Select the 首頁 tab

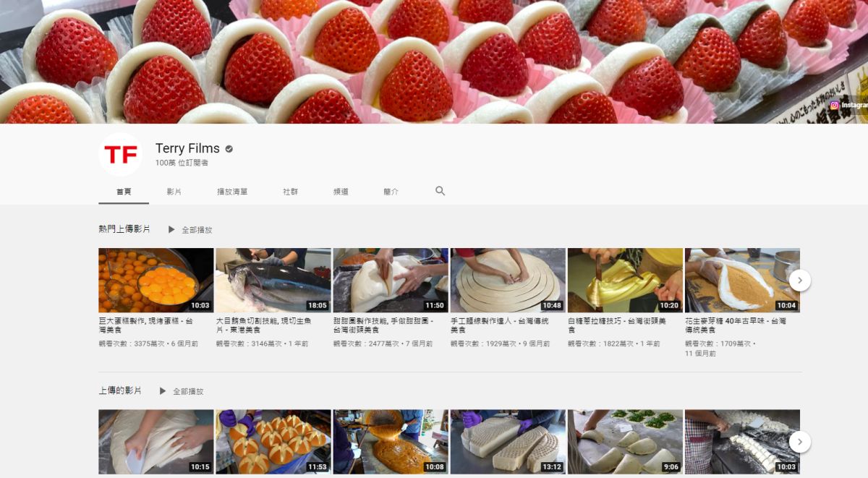pos(124,192)
